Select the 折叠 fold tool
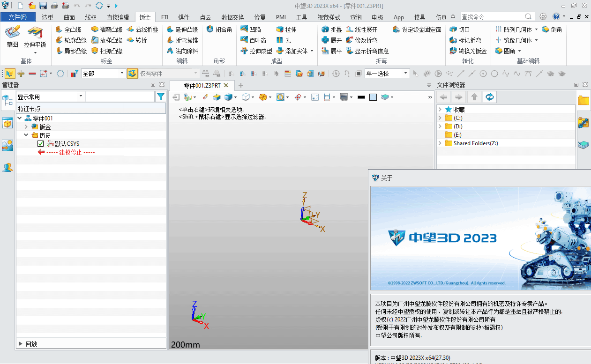 331,29
